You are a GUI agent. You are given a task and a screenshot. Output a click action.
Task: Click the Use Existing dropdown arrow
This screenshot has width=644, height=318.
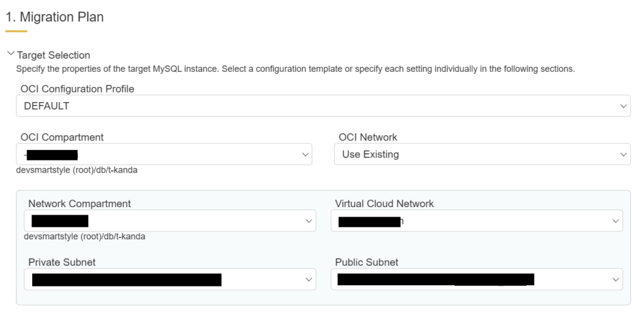coord(623,154)
